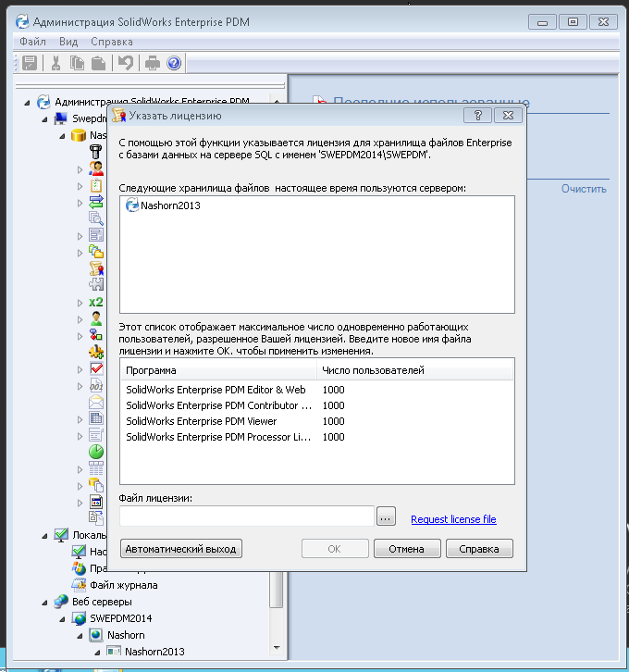The image size is (629, 672).
Task: Select Файл журнала tree item
Action: pos(123,585)
